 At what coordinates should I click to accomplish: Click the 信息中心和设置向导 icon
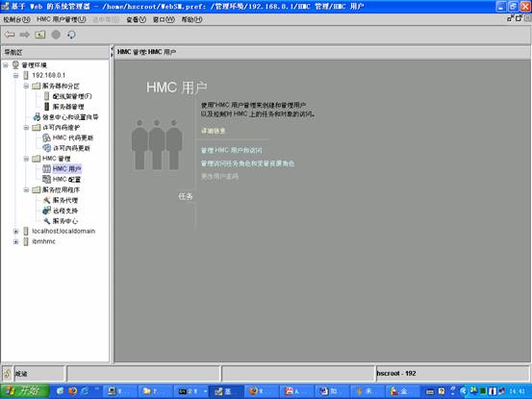tap(37, 117)
